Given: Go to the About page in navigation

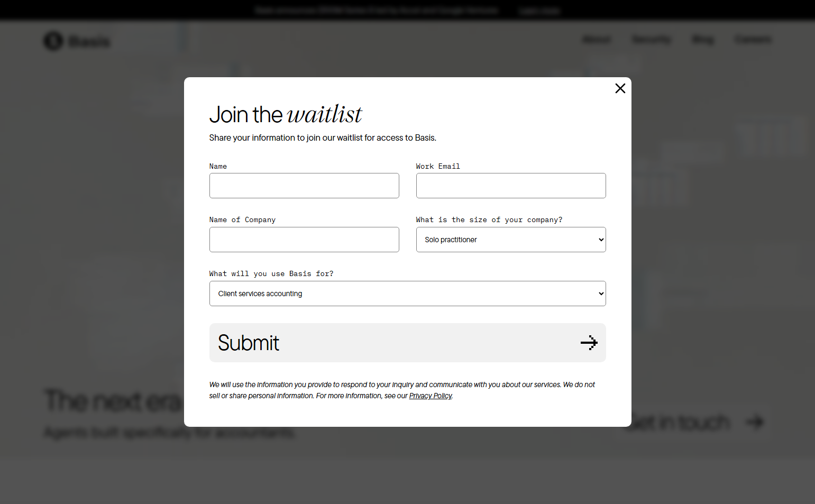Looking at the screenshot, I should [597, 40].
